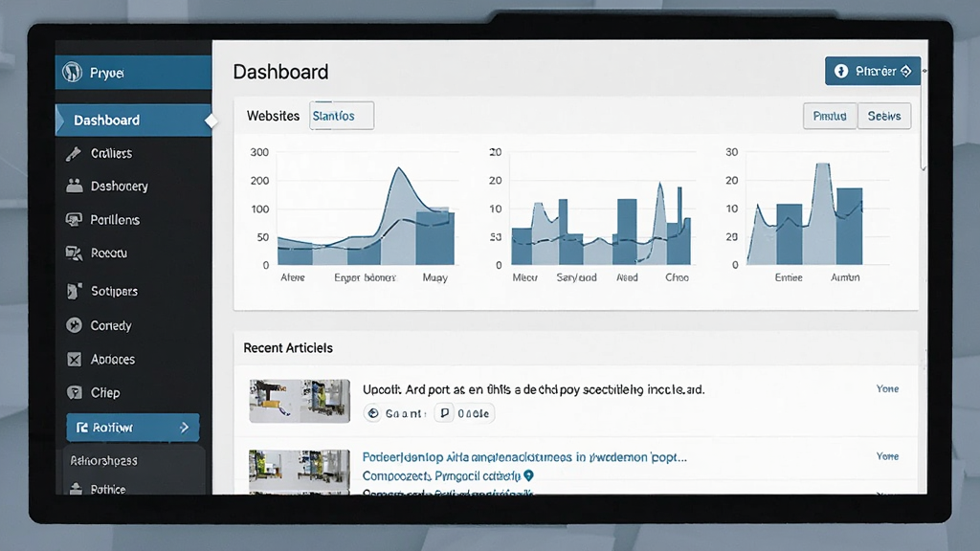Open the Yone link on the Podeer article row

(887, 456)
